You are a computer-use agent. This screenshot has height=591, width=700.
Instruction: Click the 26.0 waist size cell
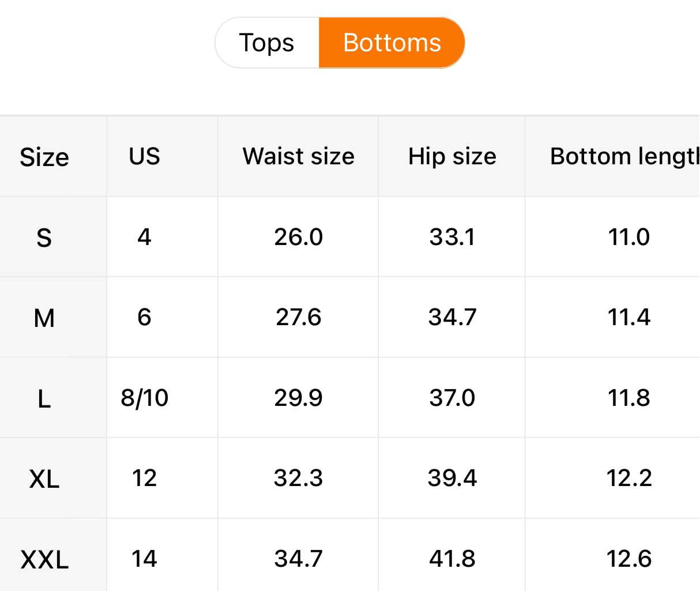[298, 237]
